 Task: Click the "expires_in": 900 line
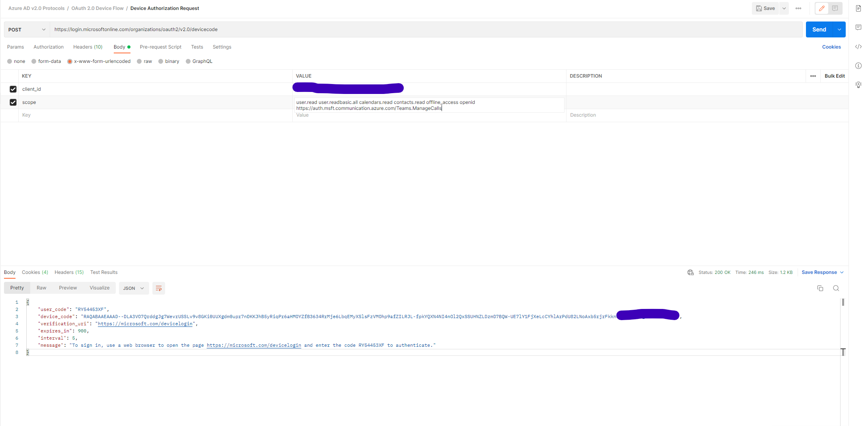point(63,331)
